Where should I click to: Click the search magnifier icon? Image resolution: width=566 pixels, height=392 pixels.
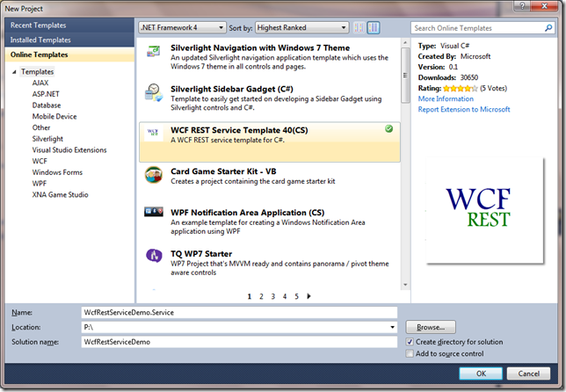[548, 28]
